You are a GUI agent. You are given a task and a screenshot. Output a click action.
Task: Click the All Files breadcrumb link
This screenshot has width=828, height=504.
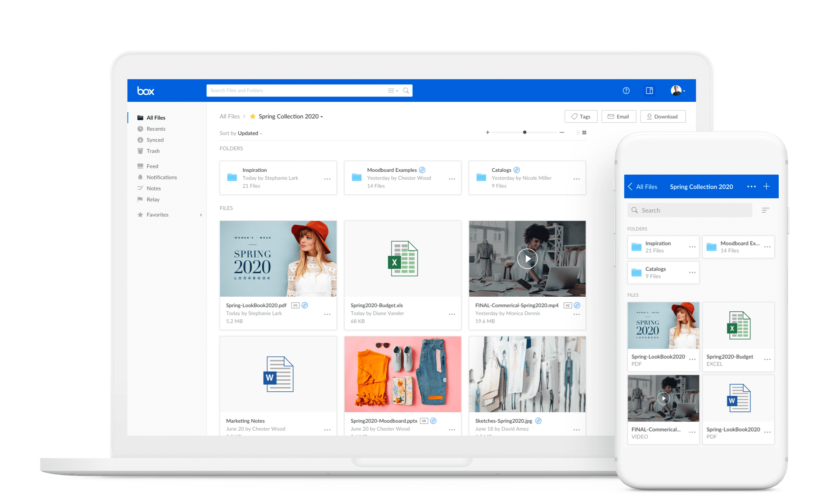[x=229, y=117]
